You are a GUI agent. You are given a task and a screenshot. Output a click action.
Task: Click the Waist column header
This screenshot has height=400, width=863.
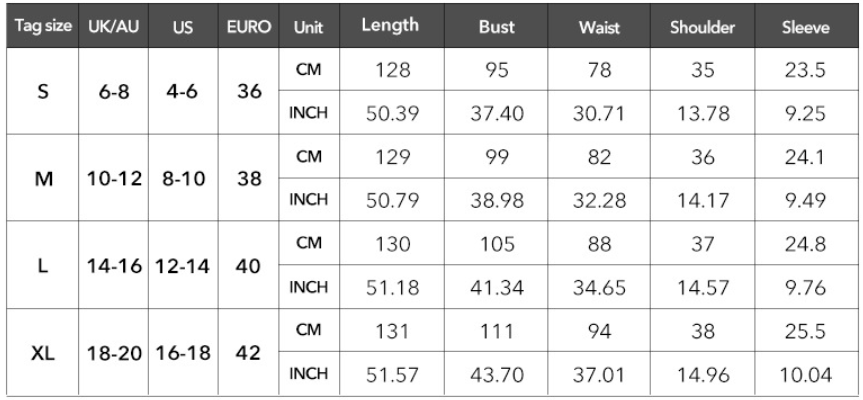point(599,27)
